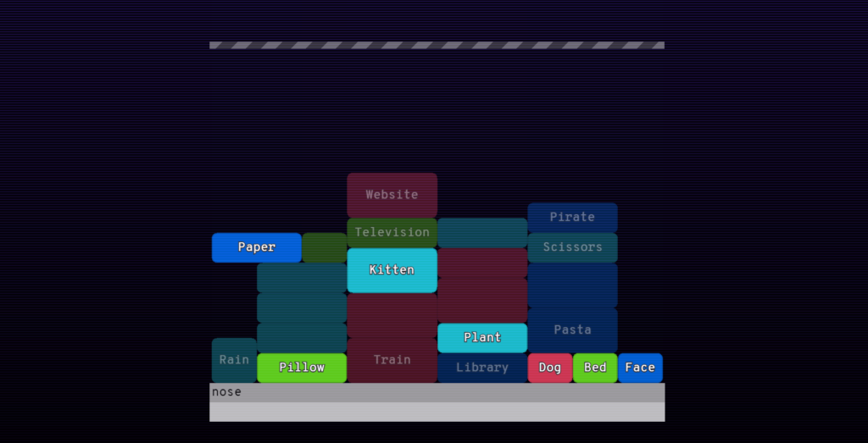Click the dimmed Pirate block

[x=572, y=218]
